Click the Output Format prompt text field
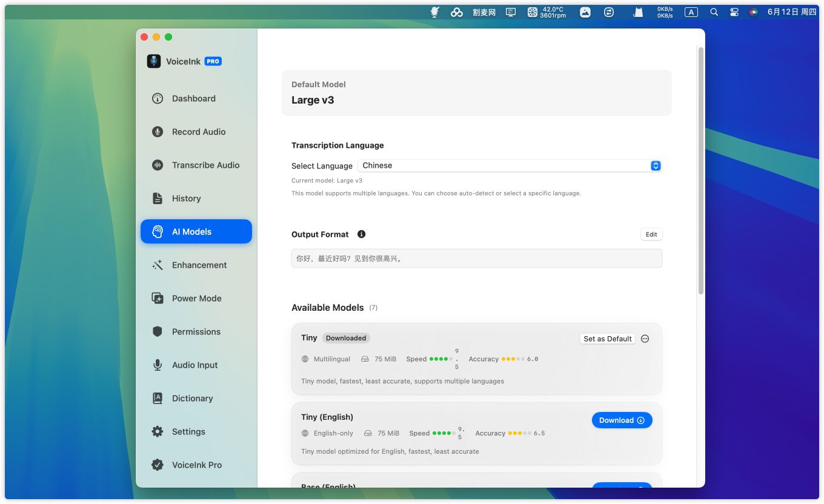 (476, 259)
